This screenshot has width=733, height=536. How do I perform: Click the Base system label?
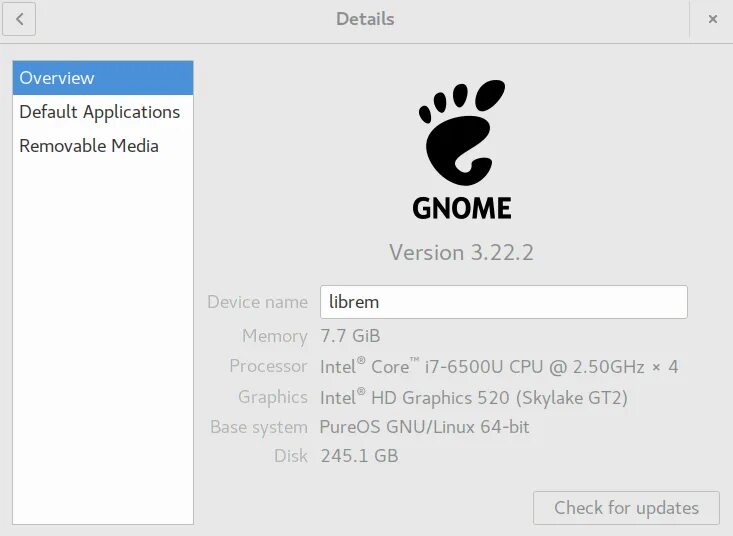tap(258, 427)
